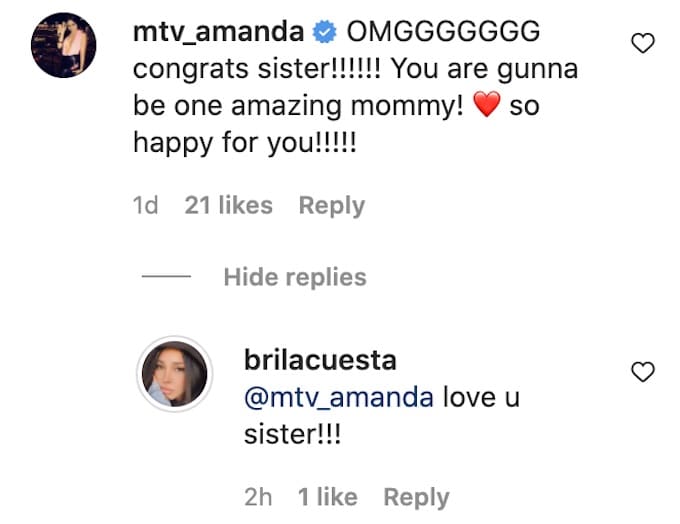Reply to mtv_amanda's comment
This screenshot has height=524, width=680.
click(x=332, y=205)
